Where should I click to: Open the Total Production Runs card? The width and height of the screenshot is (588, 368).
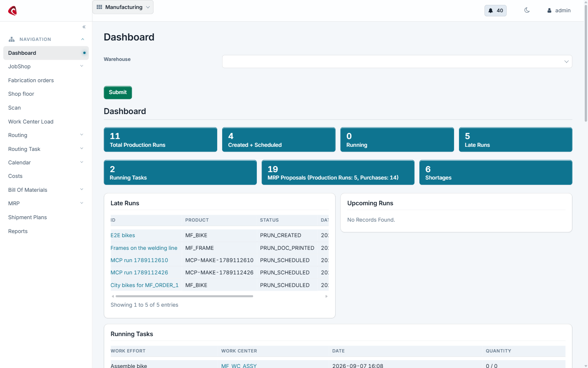(160, 139)
